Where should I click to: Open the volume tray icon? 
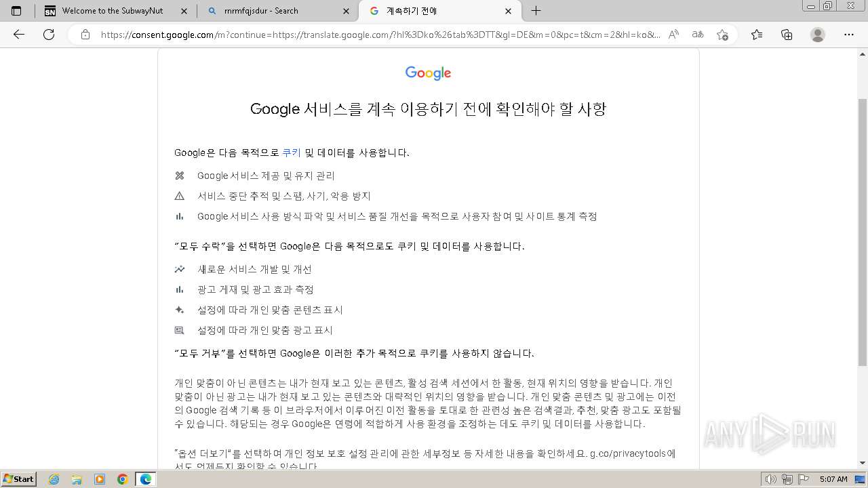point(772,479)
